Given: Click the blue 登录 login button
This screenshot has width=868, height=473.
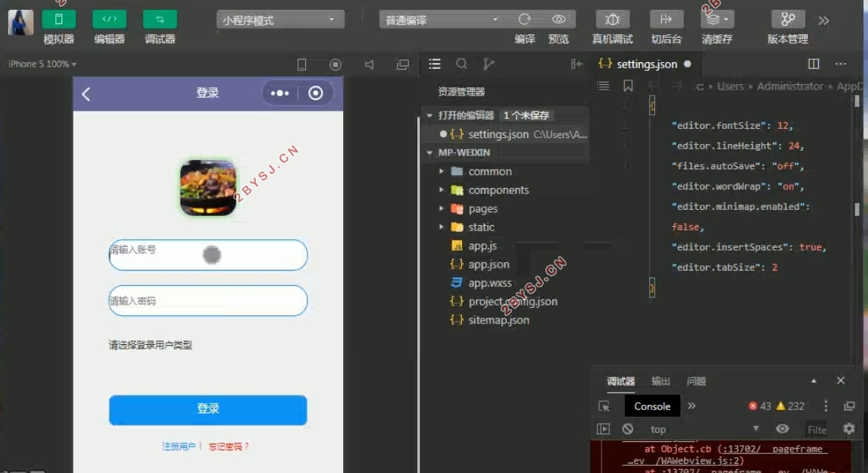Looking at the screenshot, I should coord(208,409).
